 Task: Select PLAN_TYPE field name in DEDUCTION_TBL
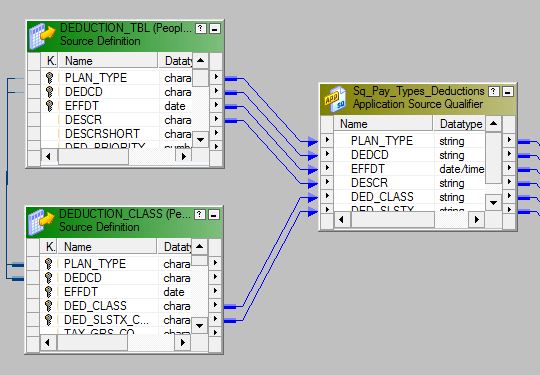(96, 78)
